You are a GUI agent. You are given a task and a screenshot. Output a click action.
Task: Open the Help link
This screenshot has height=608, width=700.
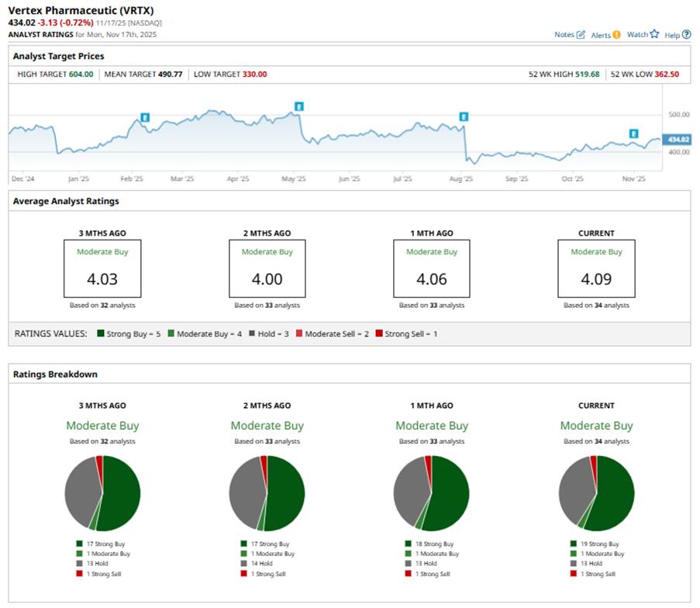[672, 35]
